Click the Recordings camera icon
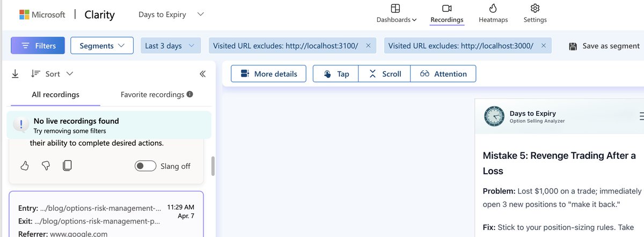The width and height of the screenshot is (644, 237). (x=447, y=8)
